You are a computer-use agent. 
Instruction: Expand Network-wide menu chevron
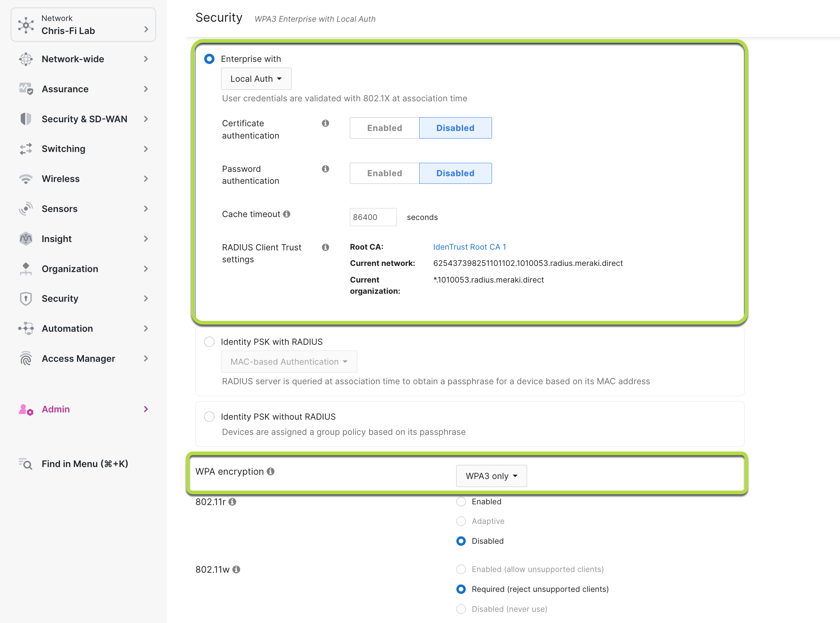(146, 59)
